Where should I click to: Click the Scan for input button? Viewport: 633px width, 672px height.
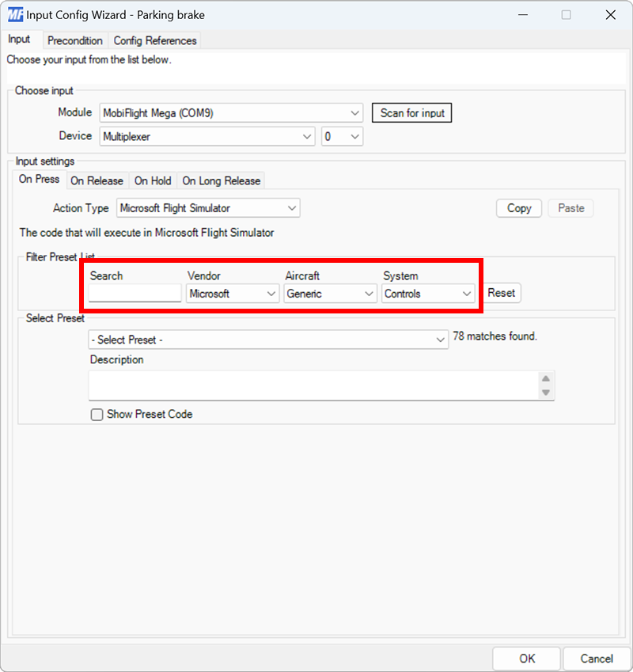411,112
